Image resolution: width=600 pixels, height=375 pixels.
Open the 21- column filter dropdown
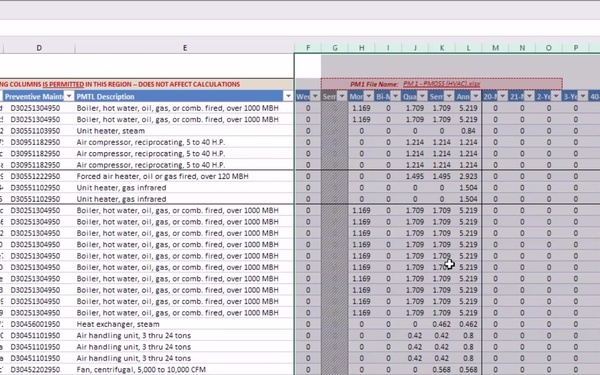click(x=529, y=96)
